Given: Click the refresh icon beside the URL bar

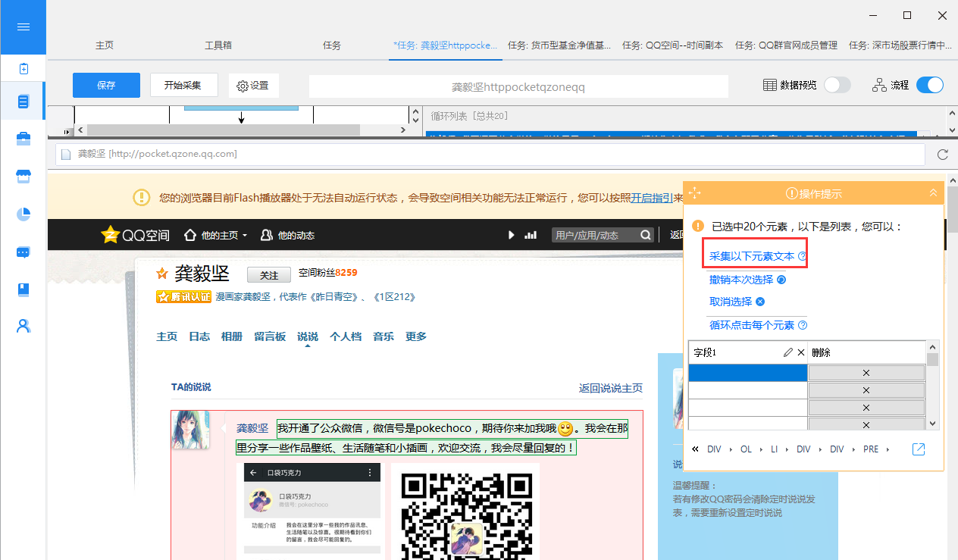Looking at the screenshot, I should click(943, 155).
